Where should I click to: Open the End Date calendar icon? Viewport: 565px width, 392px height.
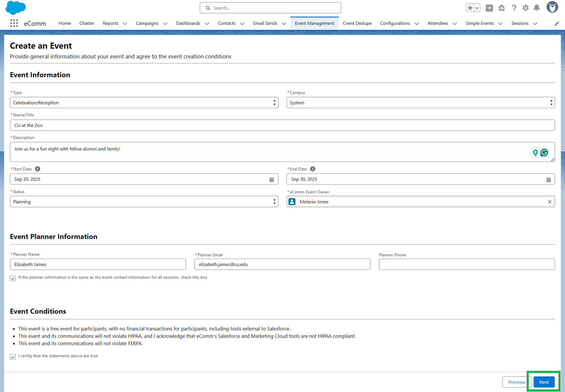(x=548, y=179)
